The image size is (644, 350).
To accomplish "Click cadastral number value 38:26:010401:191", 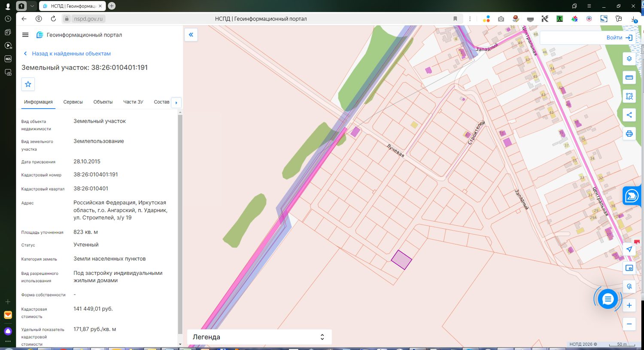I will click(x=96, y=175).
